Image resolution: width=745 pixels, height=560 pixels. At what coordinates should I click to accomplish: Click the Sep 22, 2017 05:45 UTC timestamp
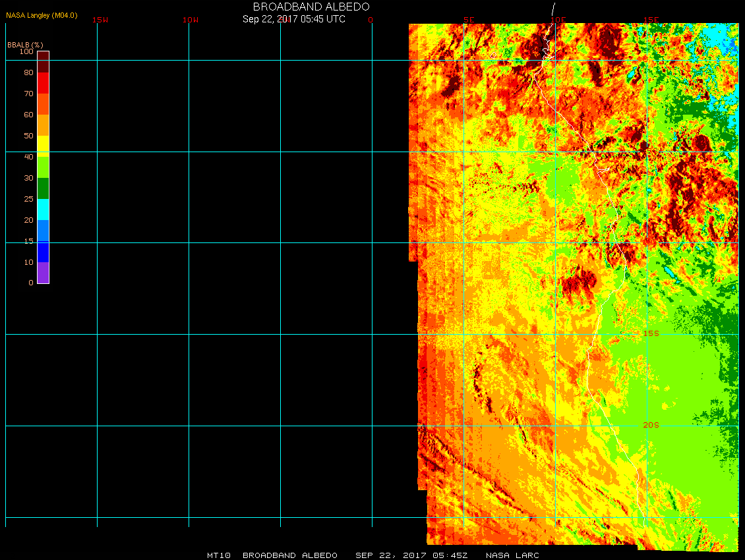pos(294,19)
